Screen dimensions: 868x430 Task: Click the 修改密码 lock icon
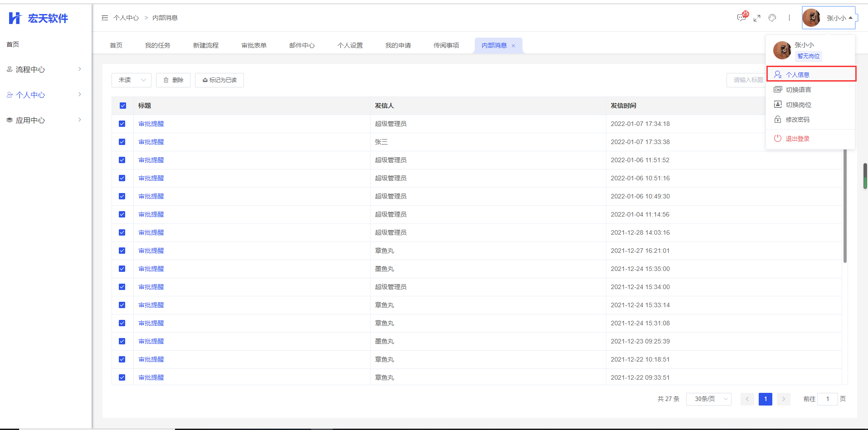[x=778, y=120]
